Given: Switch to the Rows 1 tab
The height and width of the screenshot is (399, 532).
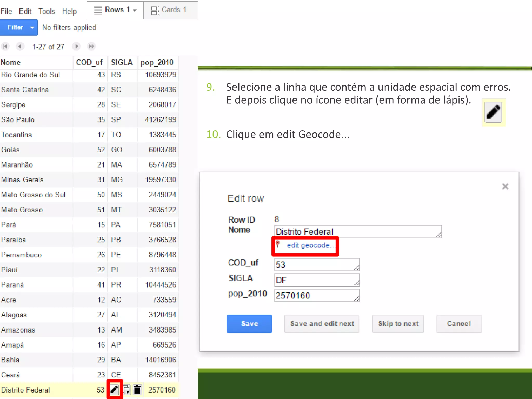Looking at the screenshot, I should [x=115, y=10].
